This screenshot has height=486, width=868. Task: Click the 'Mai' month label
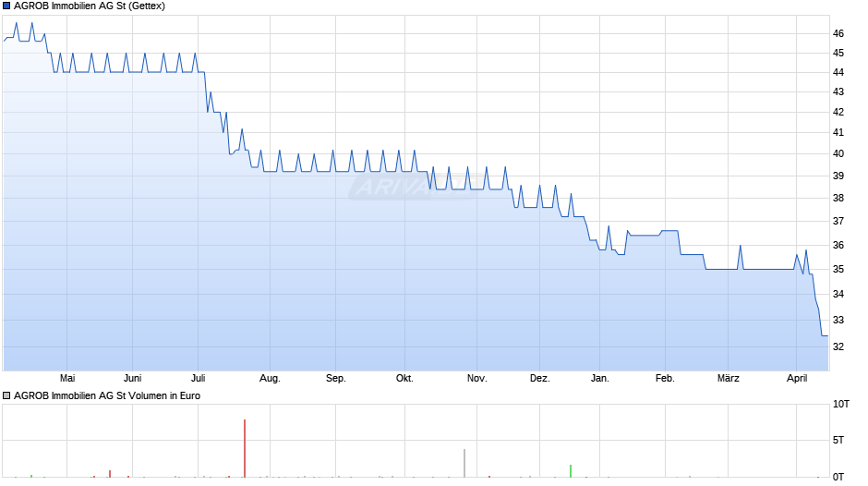(x=67, y=378)
